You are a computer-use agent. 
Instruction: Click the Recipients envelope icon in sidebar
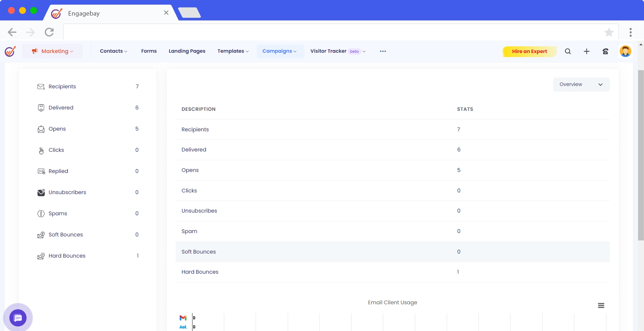41,87
